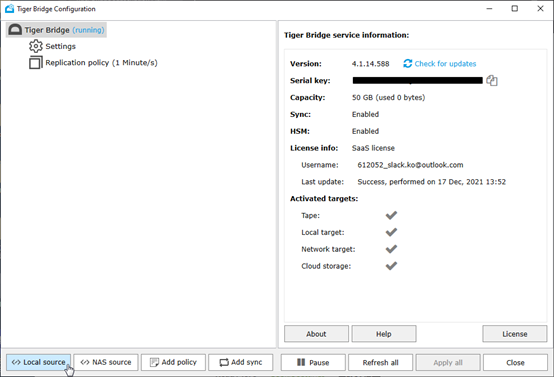Minimize the Tiger Bridge Configuration window
Image resolution: width=554 pixels, height=377 pixels.
(x=489, y=8)
